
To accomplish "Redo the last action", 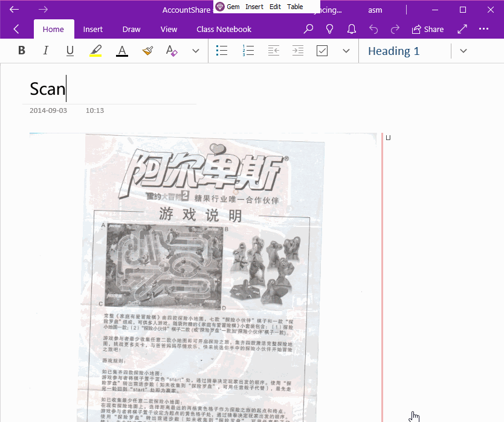I will (x=395, y=29).
